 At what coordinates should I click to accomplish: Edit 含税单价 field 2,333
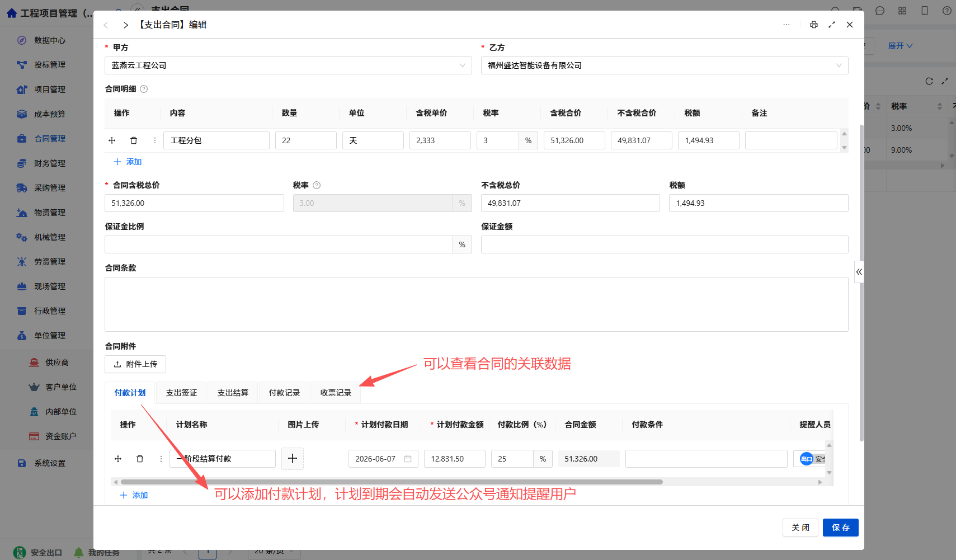(x=440, y=140)
